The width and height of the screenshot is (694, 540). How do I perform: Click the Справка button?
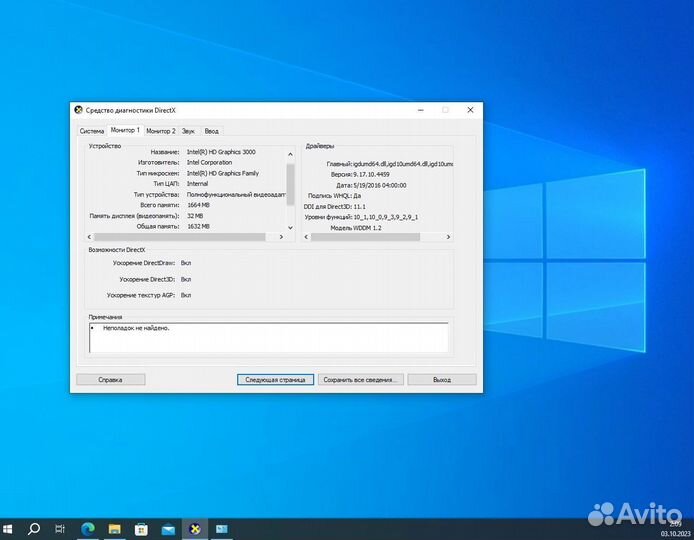click(x=110, y=380)
